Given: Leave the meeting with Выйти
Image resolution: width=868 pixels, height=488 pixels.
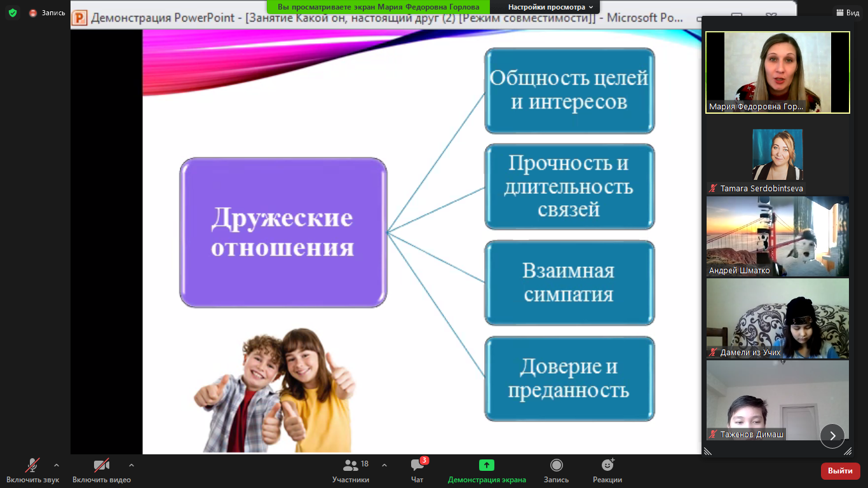Looking at the screenshot, I should (841, 471).
